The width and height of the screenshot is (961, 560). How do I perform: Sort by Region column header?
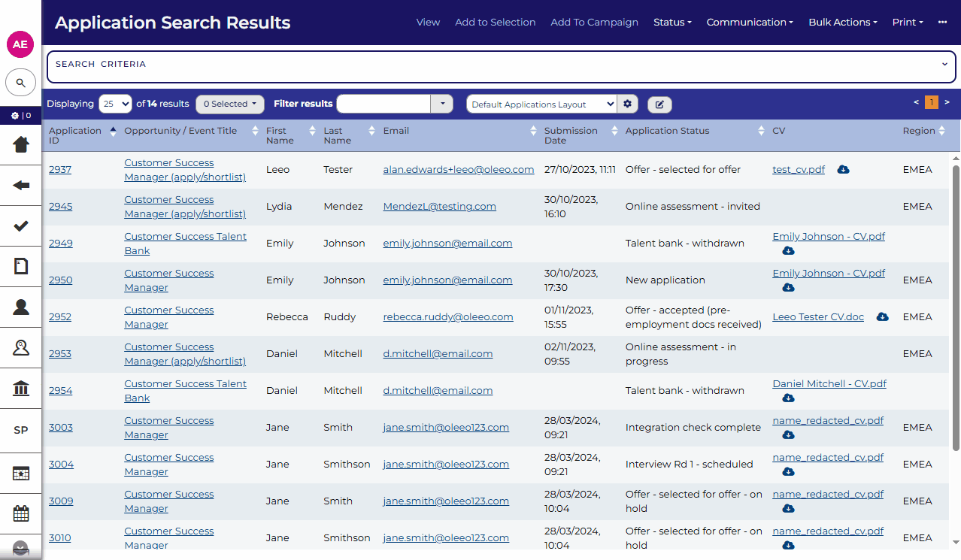919,131
